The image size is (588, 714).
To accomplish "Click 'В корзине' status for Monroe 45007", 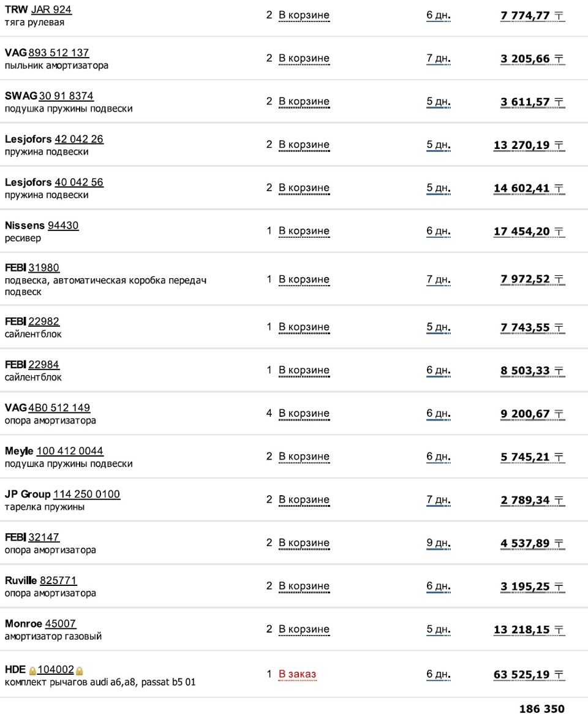I will 304,629.
